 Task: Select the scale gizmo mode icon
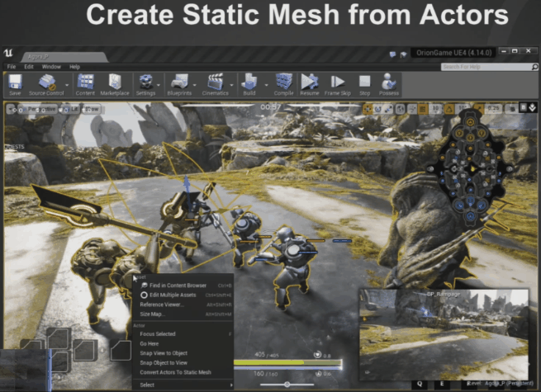[388, 109]
